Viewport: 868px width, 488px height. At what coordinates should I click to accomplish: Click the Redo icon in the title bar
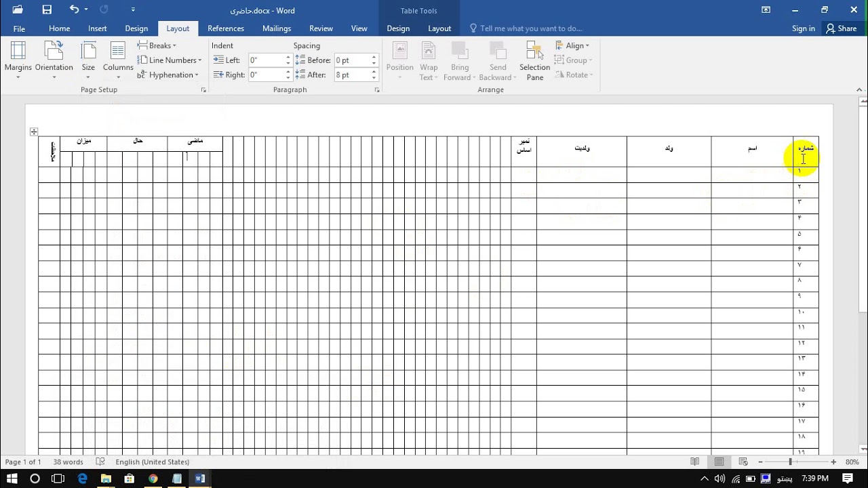pos(104,9)
